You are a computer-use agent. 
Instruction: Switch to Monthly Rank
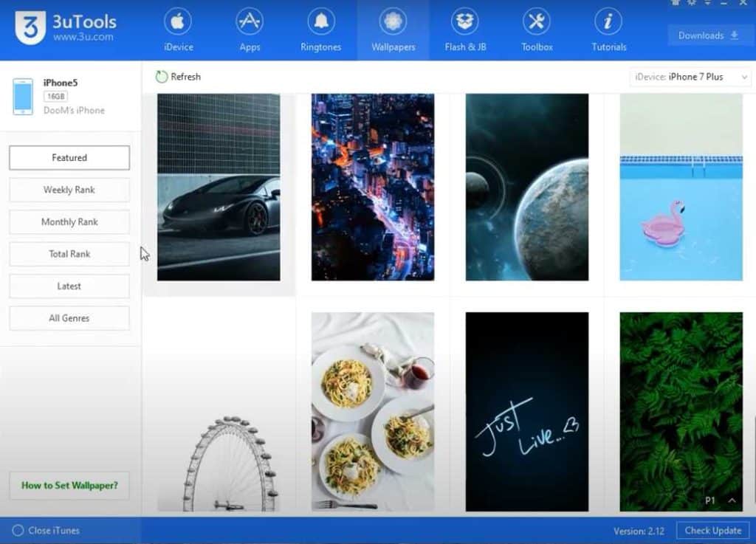pyautogui.click(x=69, y=222)
